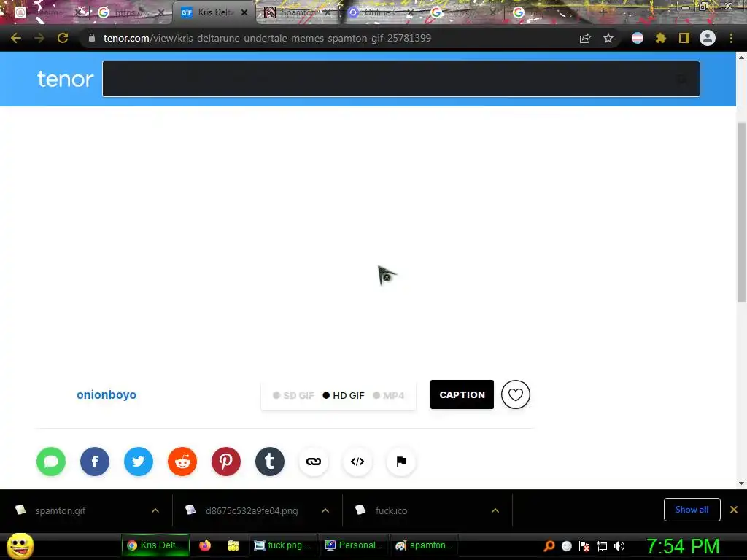747x560 pixels.
Task: Click the scrollbar up arrow
Action: pos(741,58)
